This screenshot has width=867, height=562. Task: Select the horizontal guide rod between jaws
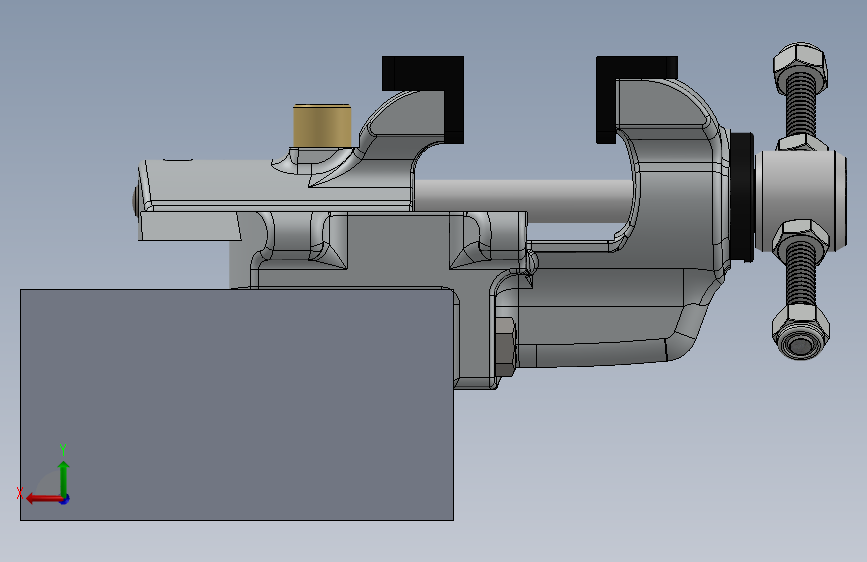point(523,201)
